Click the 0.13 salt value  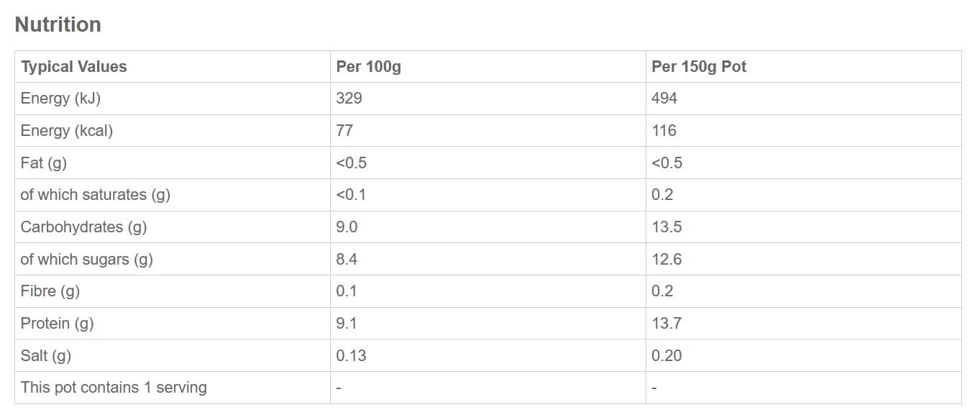(351, 356)
